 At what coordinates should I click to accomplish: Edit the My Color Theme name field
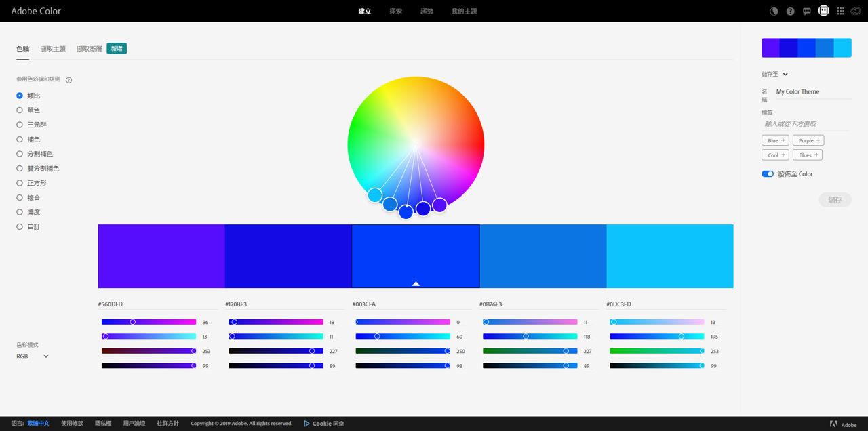[x=813, y=91]
